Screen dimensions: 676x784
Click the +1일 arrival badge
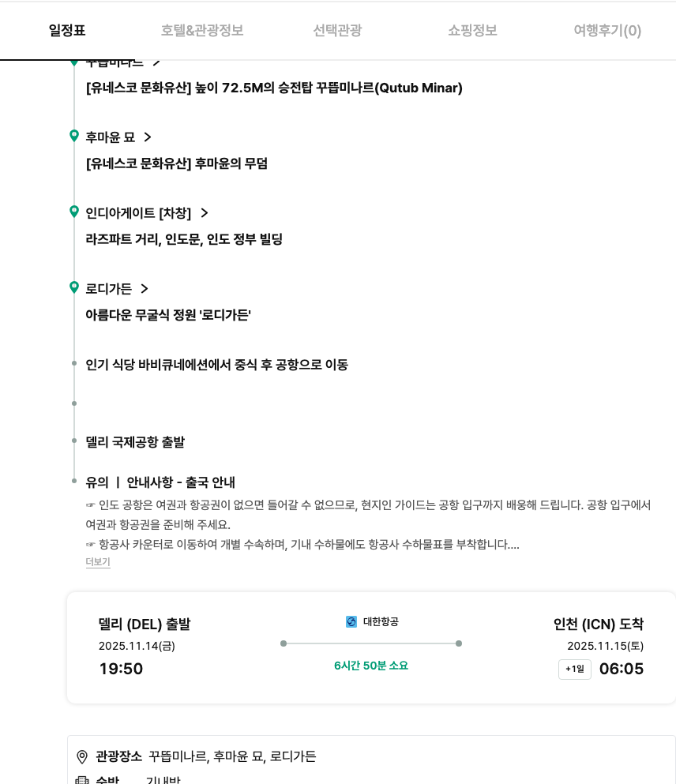(574, 670)
